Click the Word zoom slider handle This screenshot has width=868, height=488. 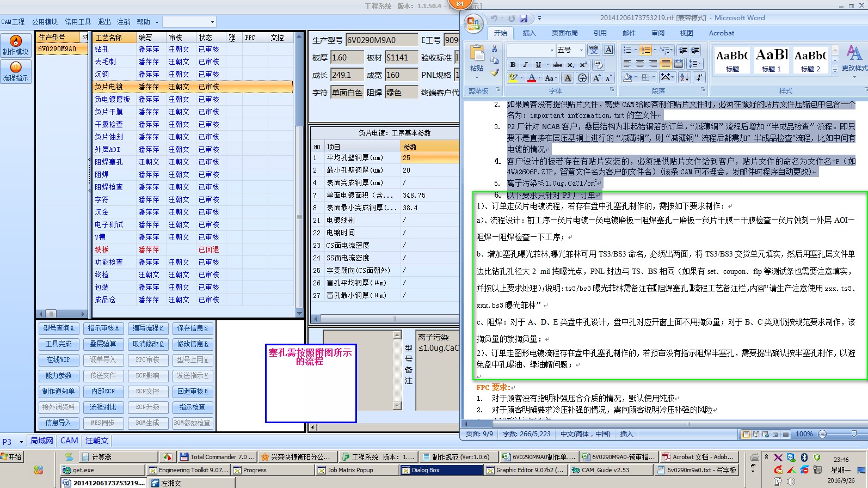click(x=854, y=434)
